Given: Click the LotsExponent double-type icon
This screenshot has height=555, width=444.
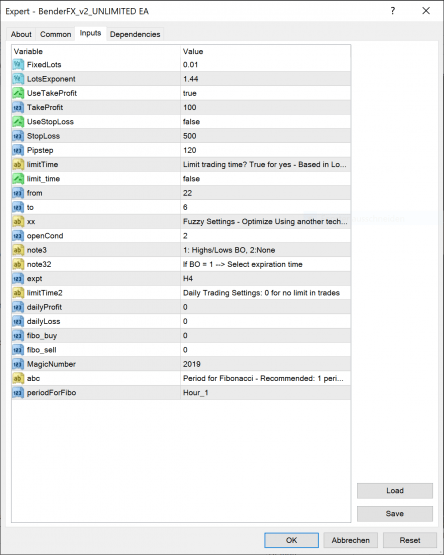Looking at the screenshot, I should click(18, 79).
